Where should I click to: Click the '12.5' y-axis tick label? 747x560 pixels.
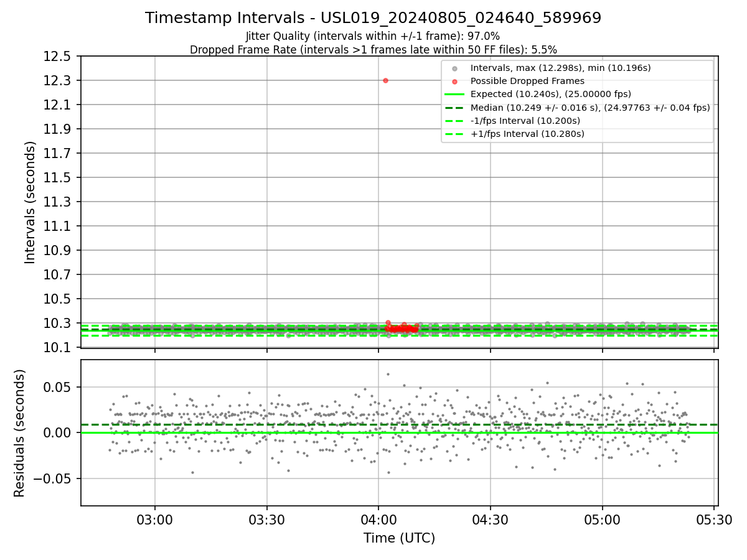pyautogui.click(x=57, y=57)
